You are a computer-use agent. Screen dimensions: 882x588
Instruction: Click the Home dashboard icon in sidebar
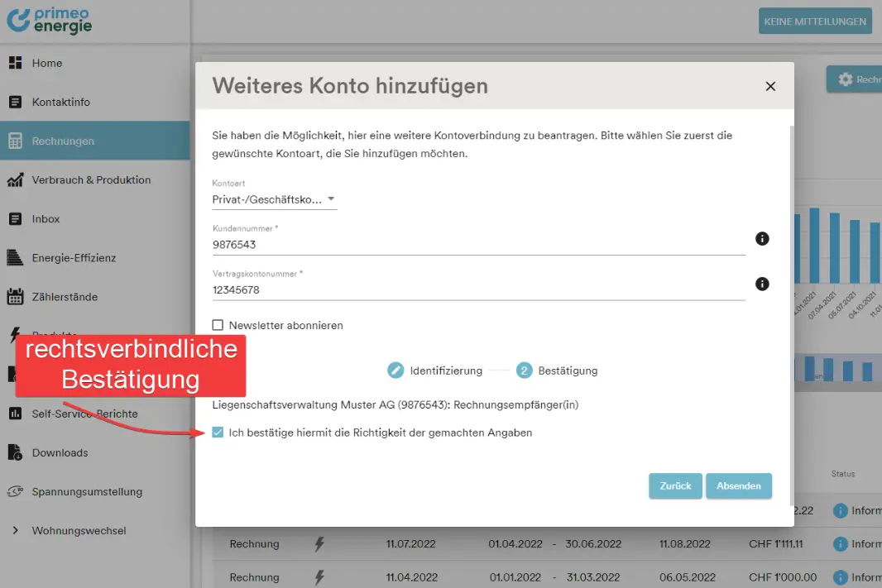[x=15, y=63]
